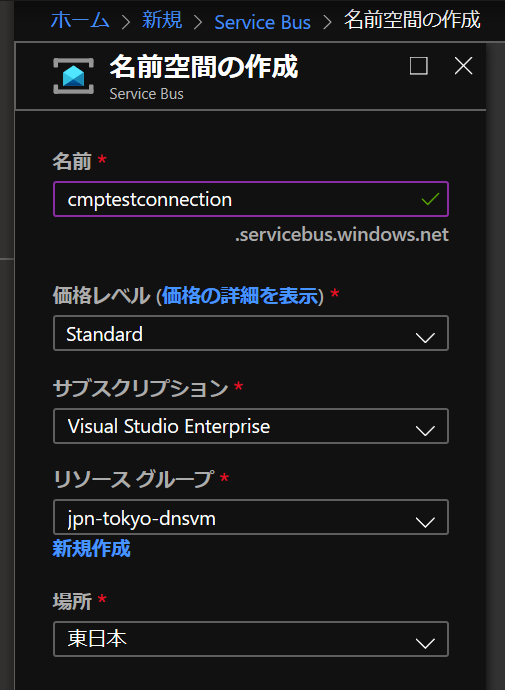505x690 pixels.
Task: Click the chevron arrow of the 場所 dropdown
Action: coord(425,643)
